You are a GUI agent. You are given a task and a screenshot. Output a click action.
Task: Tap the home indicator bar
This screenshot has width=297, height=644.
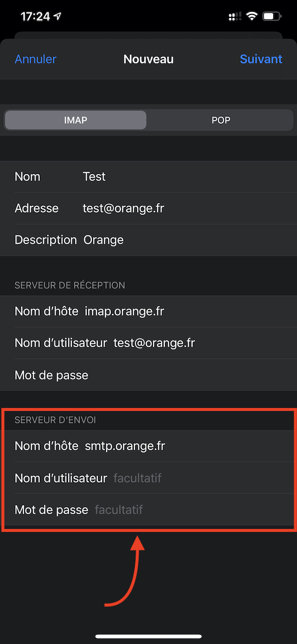tap(148, 636)
